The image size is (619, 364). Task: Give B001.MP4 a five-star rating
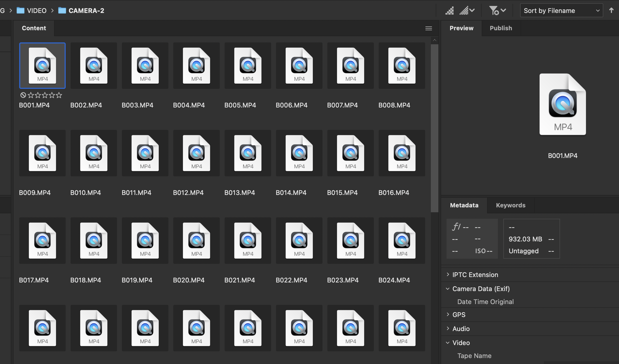[59, 95]
